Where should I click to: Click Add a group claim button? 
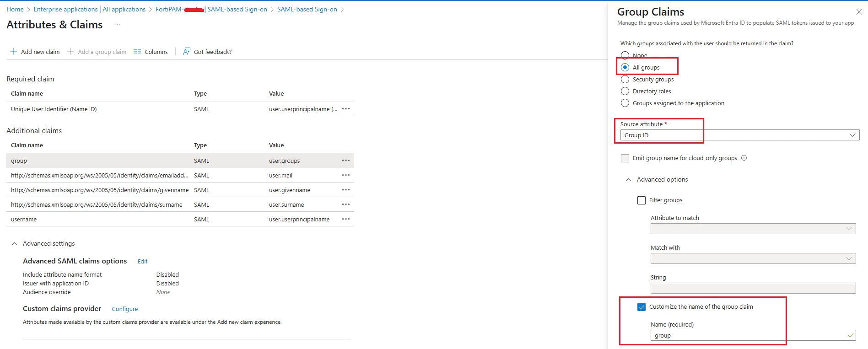coord(97,52)
